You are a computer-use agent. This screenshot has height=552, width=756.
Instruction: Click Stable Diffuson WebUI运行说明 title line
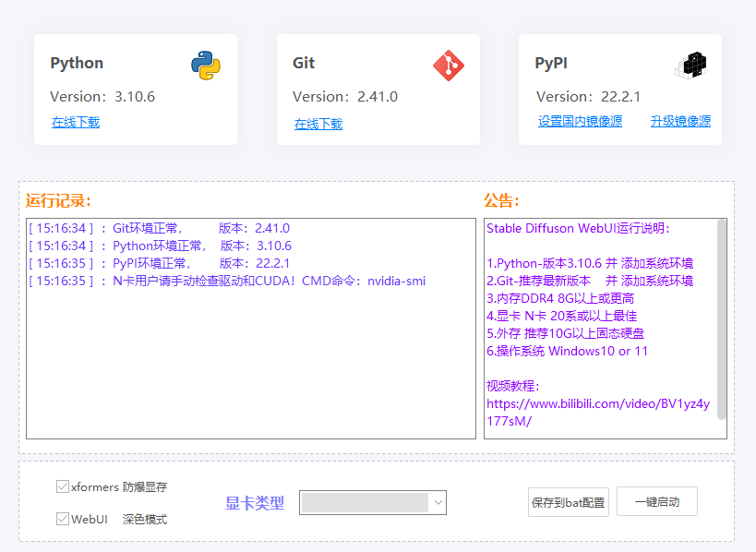coord(578,229)
